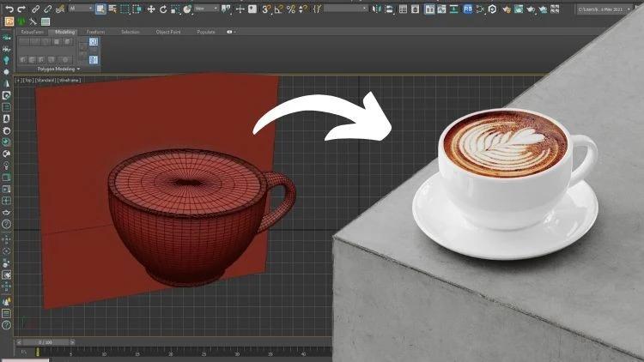
Task: Toggle the Angle Snap button
Action: (x=279, y=9)
